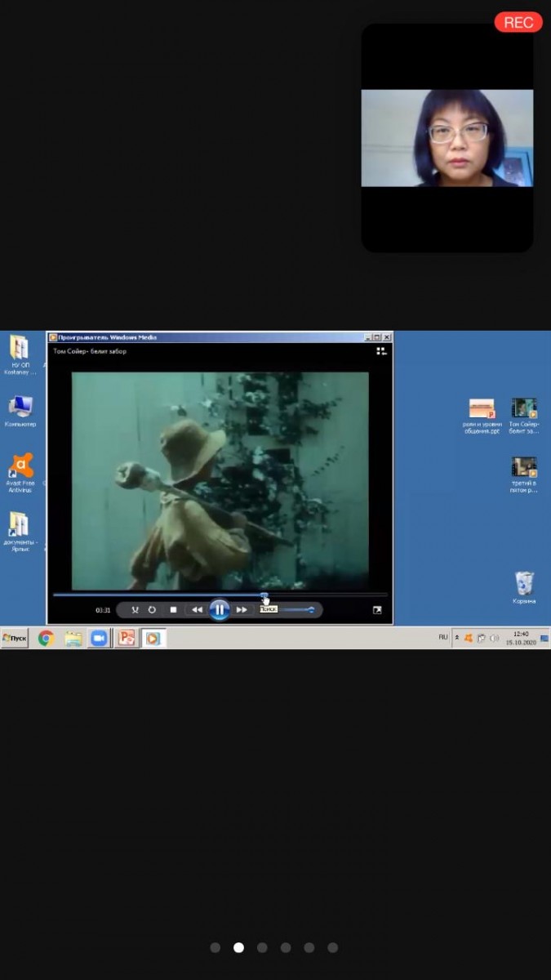Open the file explorer taskbar icon
This screenshot has width=551, height=980.
73,639
